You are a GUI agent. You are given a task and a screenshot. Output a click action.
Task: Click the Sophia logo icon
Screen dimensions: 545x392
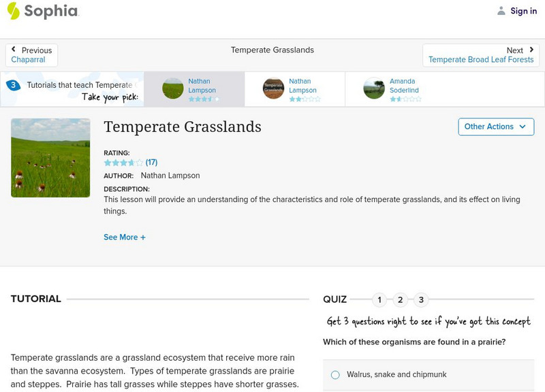pyautogui.click(x=14, y=11)
